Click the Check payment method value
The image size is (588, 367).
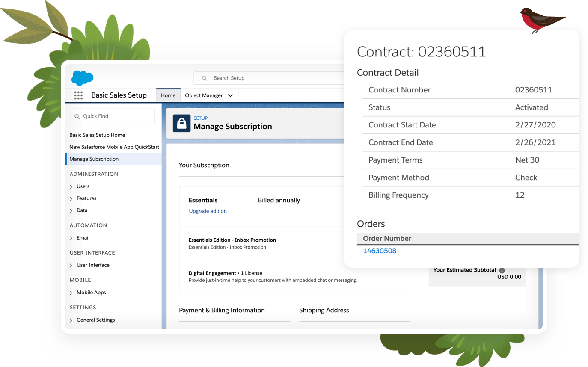click(526, 178)
